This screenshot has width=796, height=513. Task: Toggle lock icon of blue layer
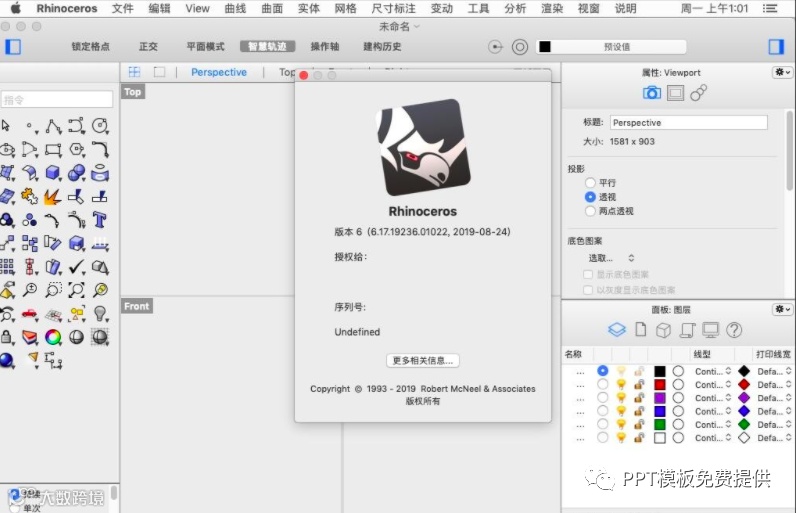(x=639, y=411)
